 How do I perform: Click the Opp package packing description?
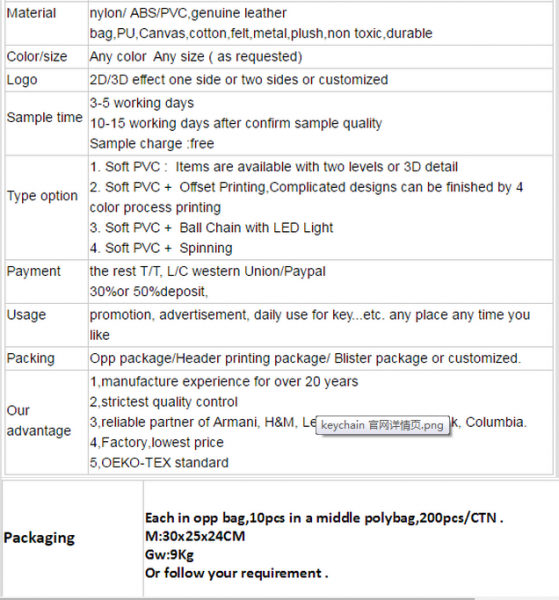pyautogui.click(x=305, y=359)
